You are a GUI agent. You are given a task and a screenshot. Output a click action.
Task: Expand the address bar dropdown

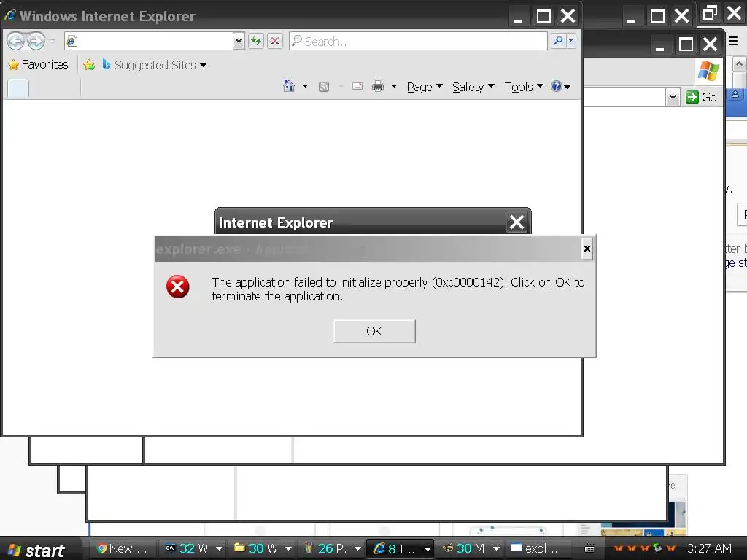pyautogui.click(x=239, y=42)
